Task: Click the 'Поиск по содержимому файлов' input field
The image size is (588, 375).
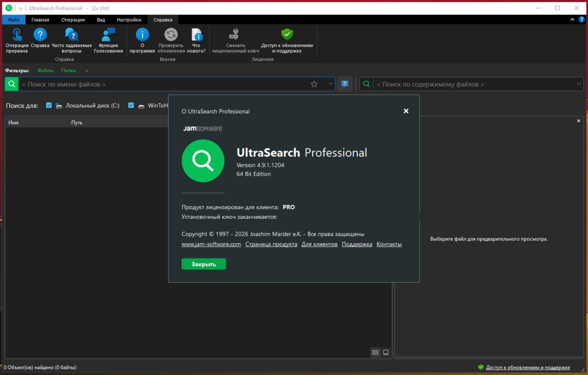Action: pos(473,84)
